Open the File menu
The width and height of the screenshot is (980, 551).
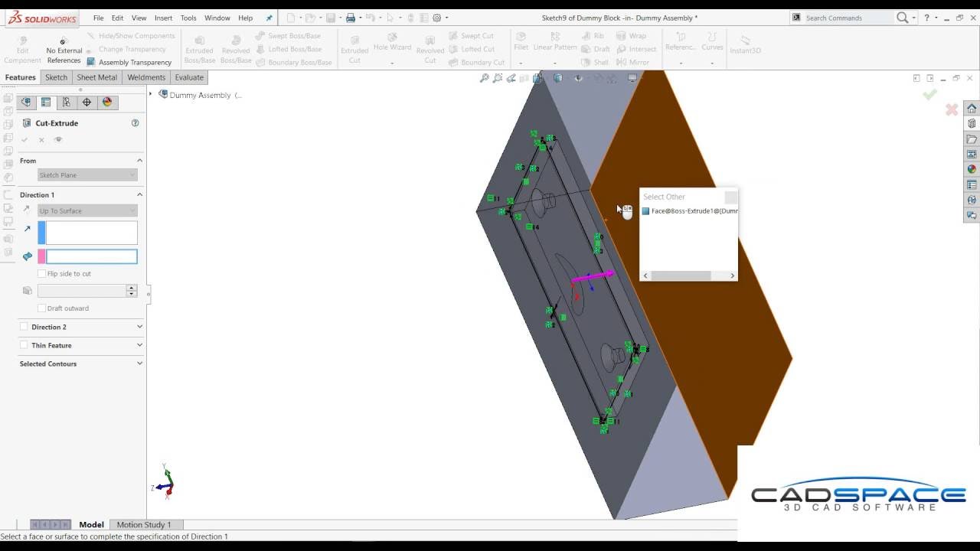98,18
